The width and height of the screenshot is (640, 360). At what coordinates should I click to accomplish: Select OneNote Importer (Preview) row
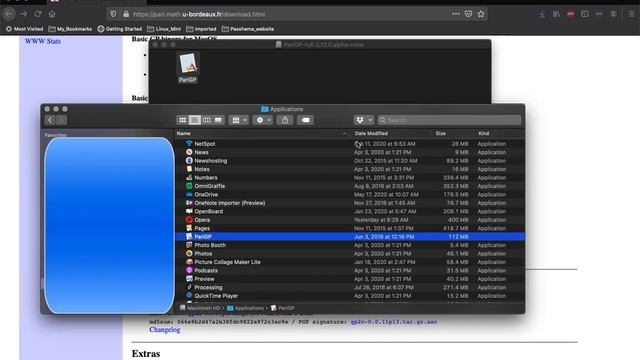(350, 203)
